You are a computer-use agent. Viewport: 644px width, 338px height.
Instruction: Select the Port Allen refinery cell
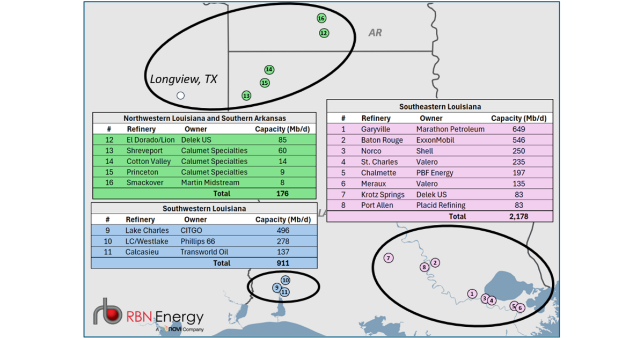377,205
